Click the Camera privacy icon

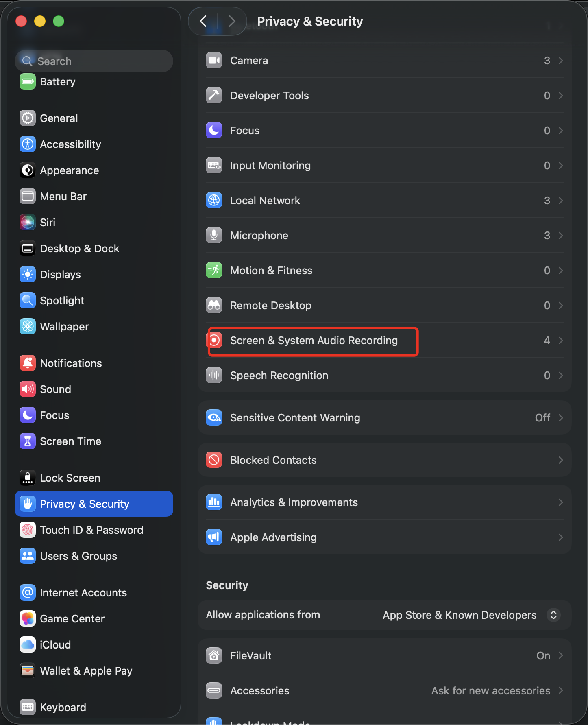tap(214, 61)
